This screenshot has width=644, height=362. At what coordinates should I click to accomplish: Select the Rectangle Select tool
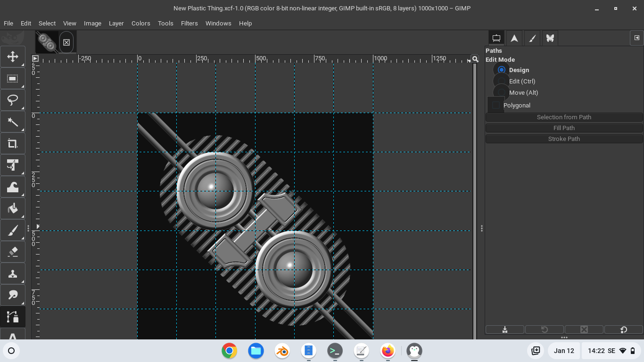13,79
